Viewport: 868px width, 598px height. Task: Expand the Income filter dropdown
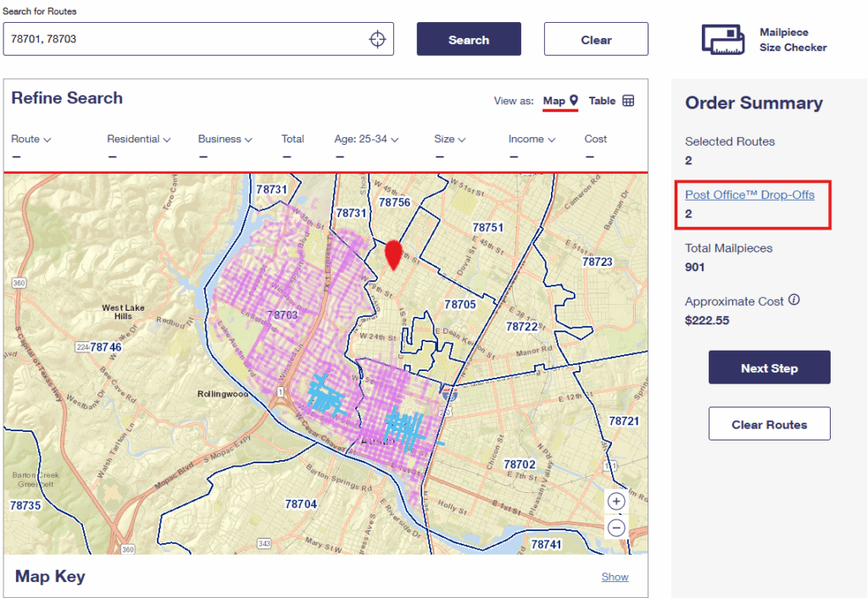(531, 139)
